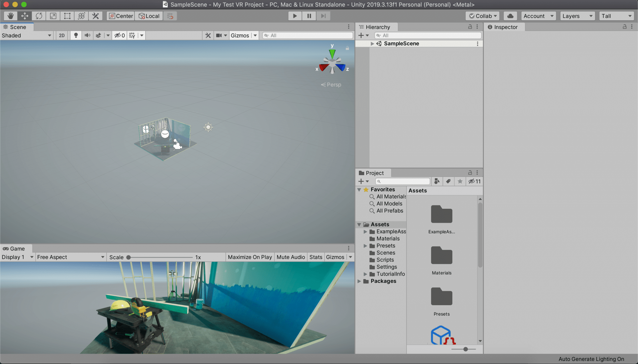
Task: Click the SampleScene hierarchy item
Action: (401, 43)
